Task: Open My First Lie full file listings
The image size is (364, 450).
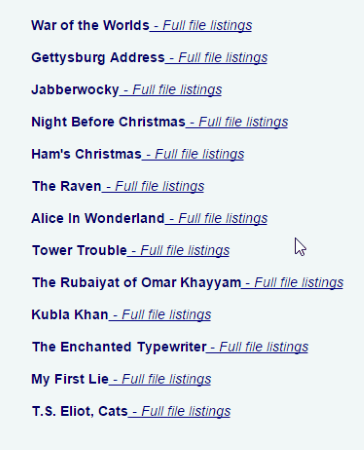Action: click(x=160, y=379)
